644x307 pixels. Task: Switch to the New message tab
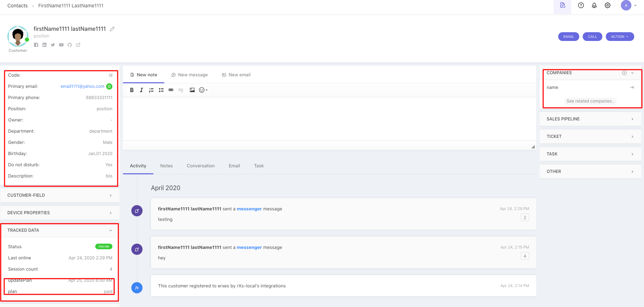[x=189, y=75]
